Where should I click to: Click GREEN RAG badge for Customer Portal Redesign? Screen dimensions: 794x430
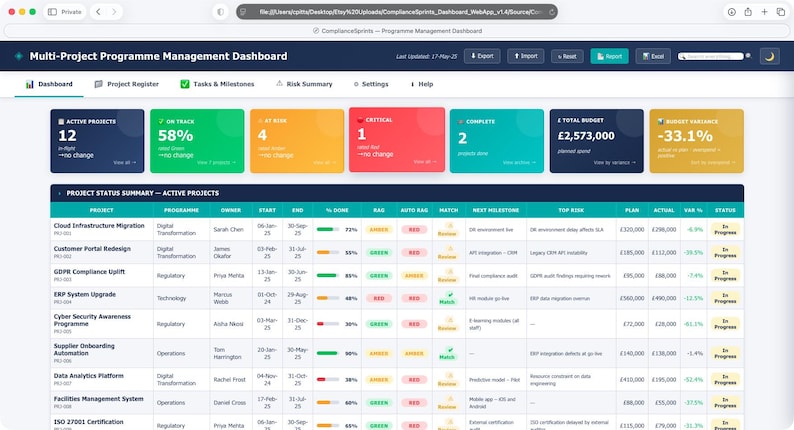tap(379, 253)
